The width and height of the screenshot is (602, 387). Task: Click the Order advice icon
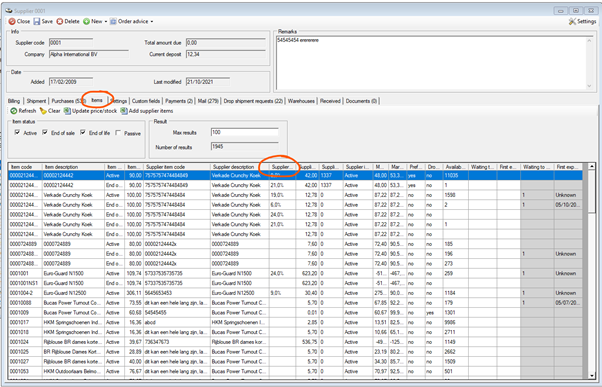click(113, 22)
